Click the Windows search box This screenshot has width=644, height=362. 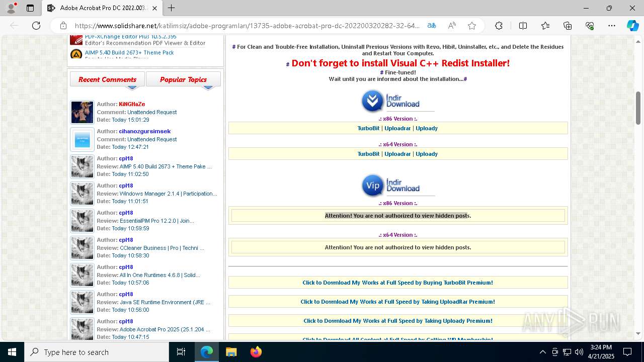click(x=97, y=352)
